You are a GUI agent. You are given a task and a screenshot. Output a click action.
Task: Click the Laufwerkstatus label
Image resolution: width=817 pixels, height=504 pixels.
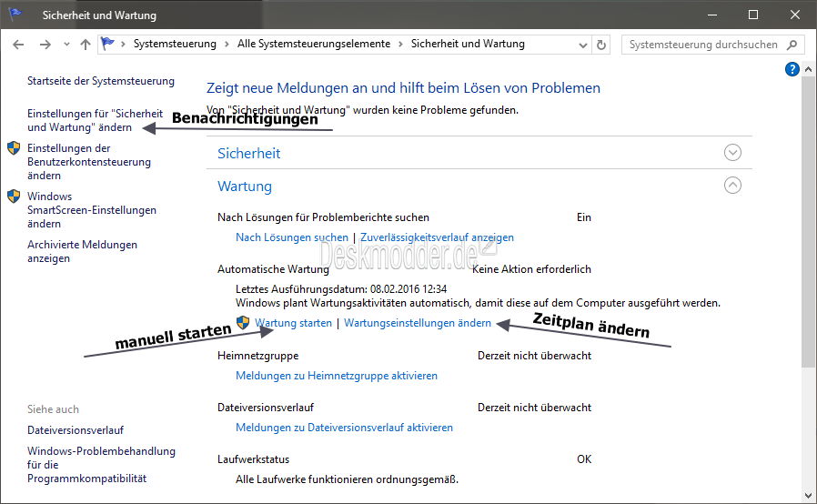pos(253,459)
